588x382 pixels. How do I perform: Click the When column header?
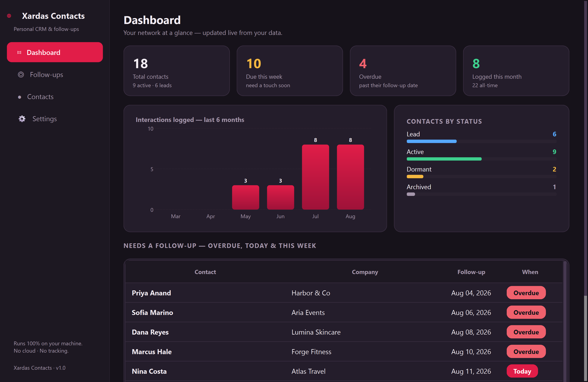530,272
